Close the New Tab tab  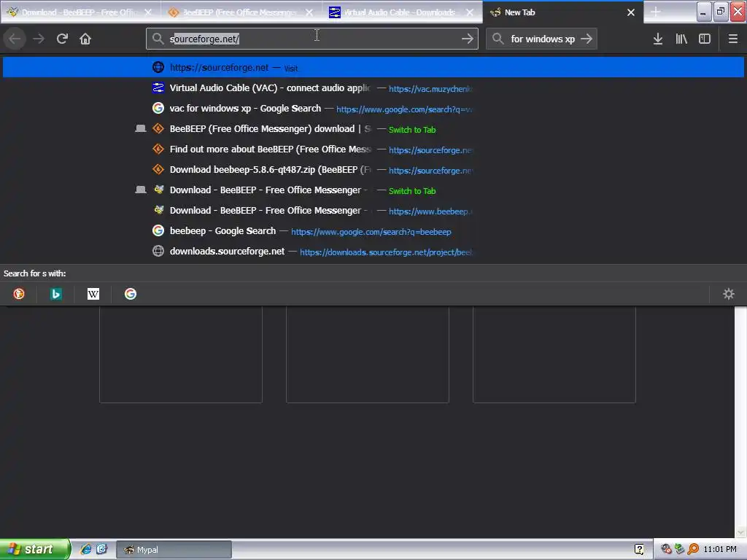(631, 12)
